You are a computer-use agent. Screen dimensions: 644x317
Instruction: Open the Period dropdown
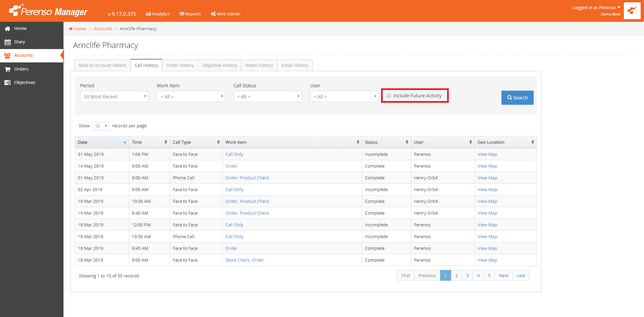coord(114,96)
